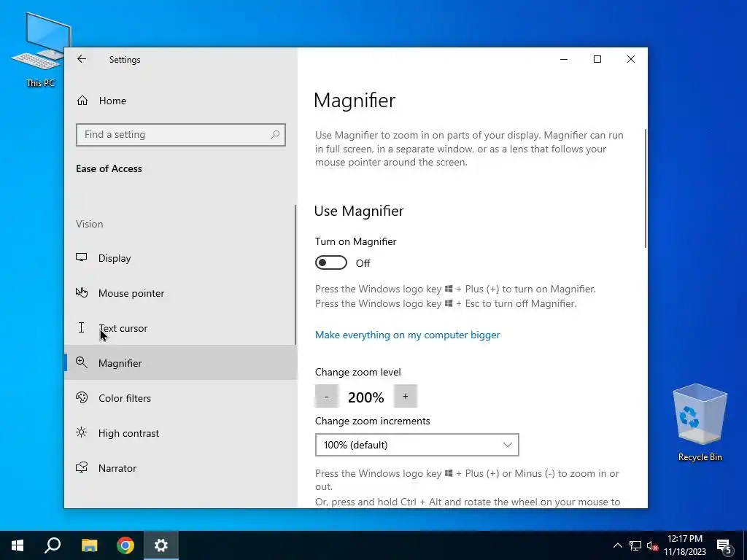Close the Settings window

coord(631,59)
